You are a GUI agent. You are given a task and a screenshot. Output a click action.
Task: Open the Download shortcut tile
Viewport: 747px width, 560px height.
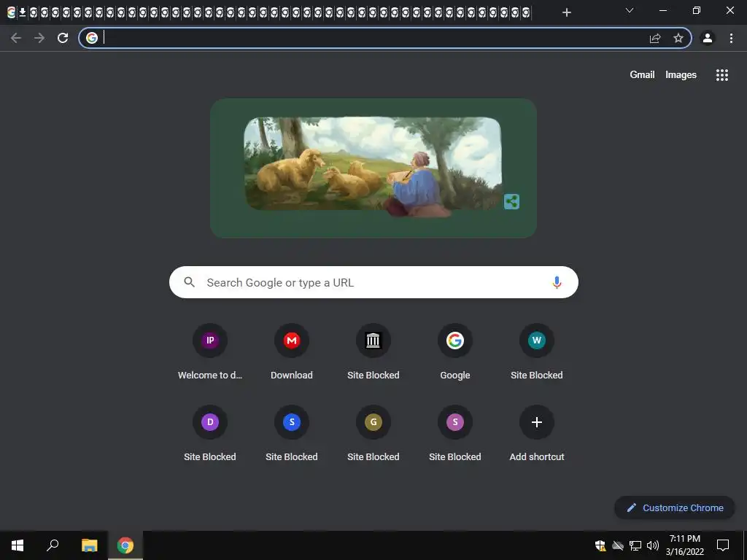[x=292, y=352]
